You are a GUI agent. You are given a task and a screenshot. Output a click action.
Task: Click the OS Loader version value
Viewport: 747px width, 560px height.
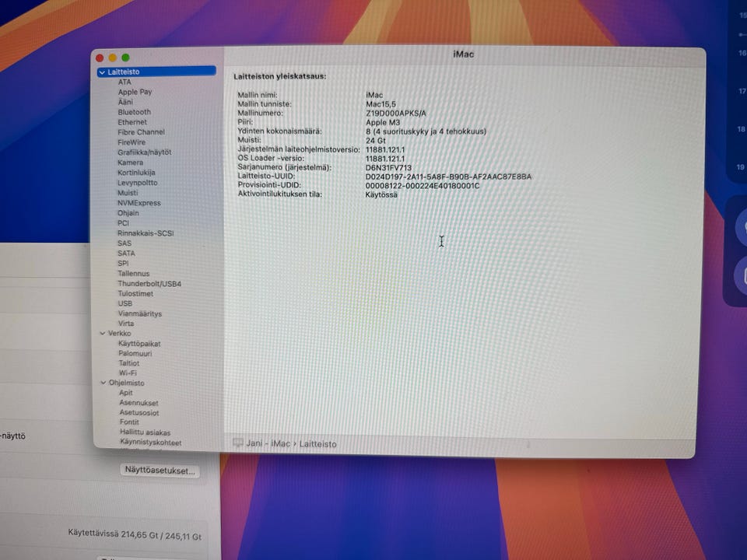385,159
